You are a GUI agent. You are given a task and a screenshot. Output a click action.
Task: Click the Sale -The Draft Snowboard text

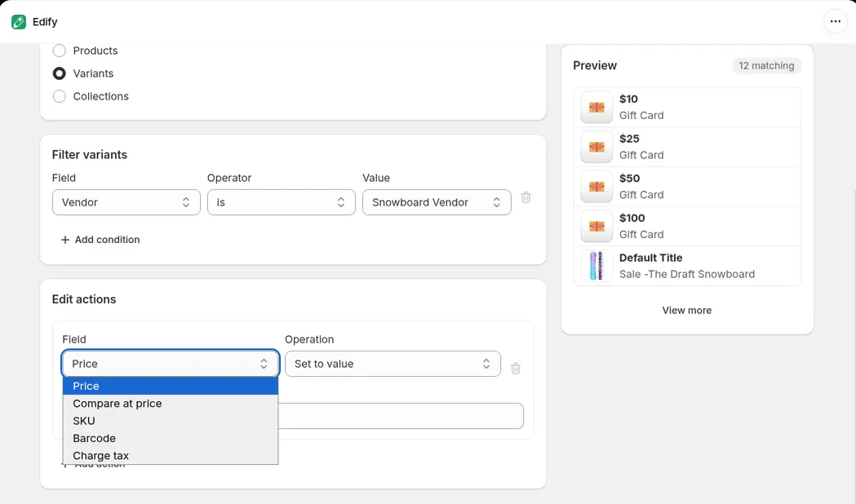(x=687, y=274)
